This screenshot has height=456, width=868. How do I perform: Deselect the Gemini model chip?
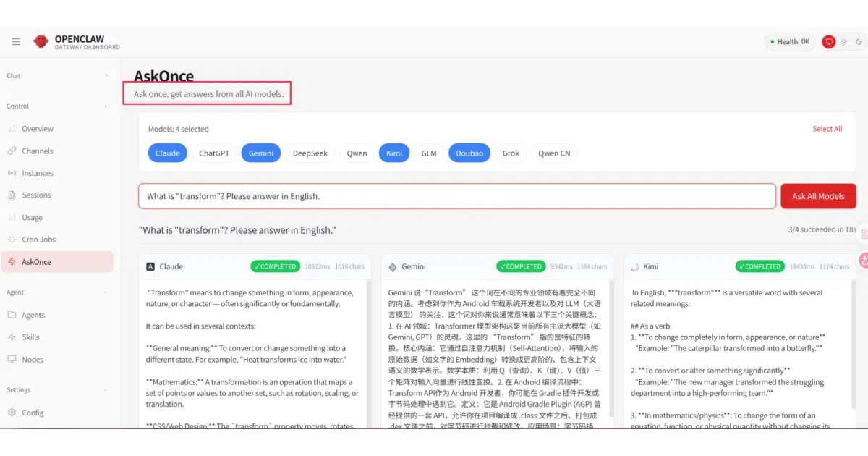coord(261,153)
